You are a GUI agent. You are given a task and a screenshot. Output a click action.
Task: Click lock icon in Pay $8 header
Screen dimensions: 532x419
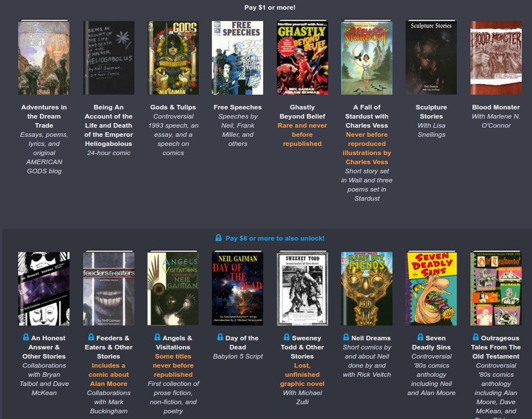coord(219,238)
